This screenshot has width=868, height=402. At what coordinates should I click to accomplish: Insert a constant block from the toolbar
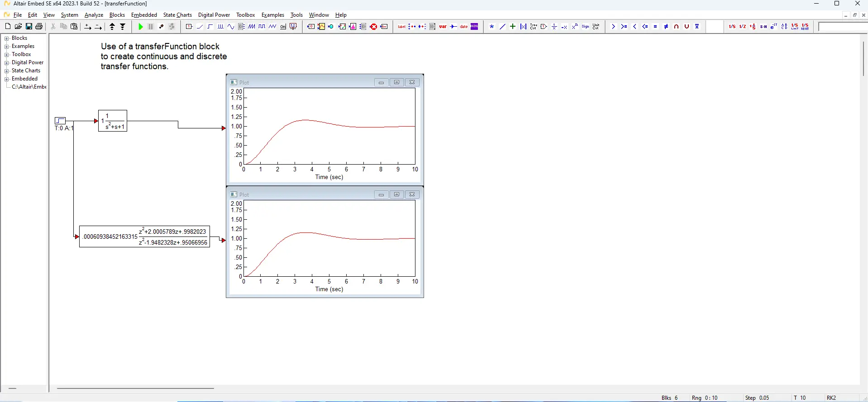pyautogui.click(x=189, y=27)
